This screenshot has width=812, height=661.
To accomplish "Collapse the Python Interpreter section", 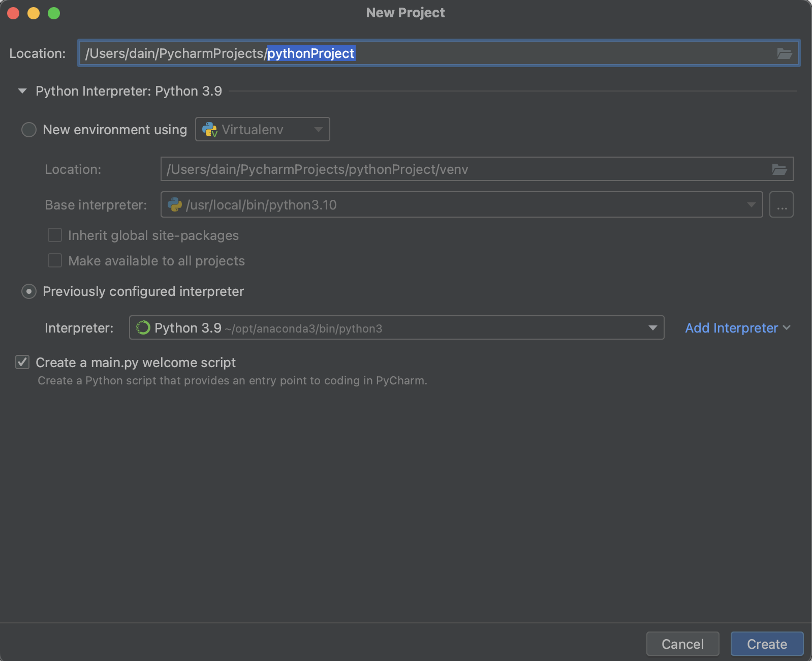I will click(22, 91).
